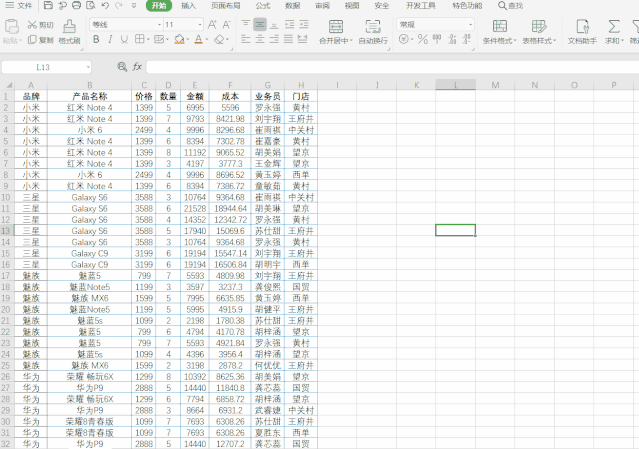The width and height of the screenshot is (639, 449).
Task: Click the Distributed alignment icon
Action: pos(302,40)
